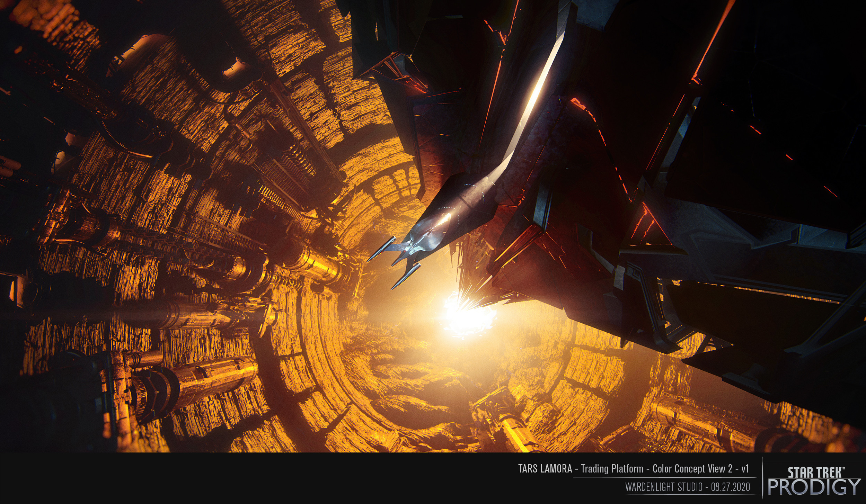Click the Star Trek Prodigy logo
866x504 pixels.
point(814,481)
